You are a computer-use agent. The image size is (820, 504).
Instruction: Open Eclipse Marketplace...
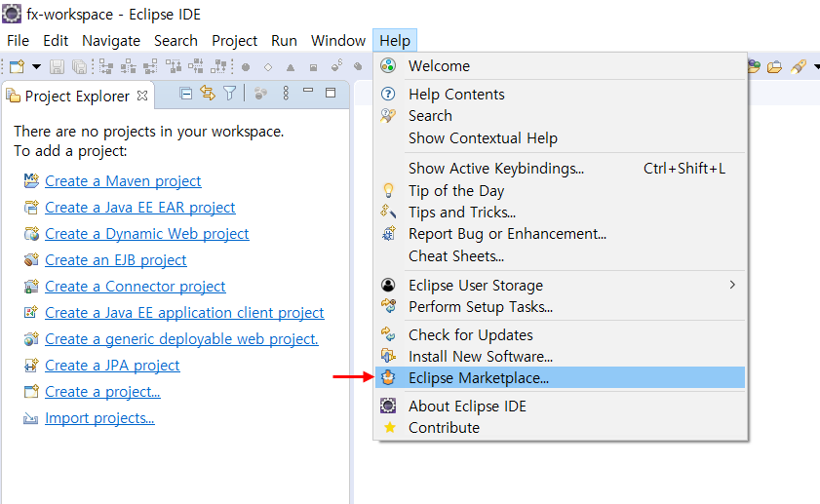pyautogui.click(x=560, y=377)
